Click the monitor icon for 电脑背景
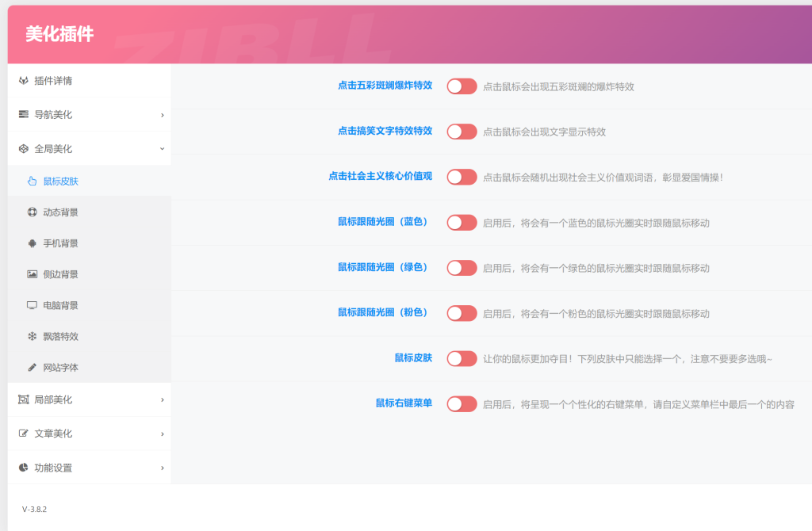 point(33,305)
